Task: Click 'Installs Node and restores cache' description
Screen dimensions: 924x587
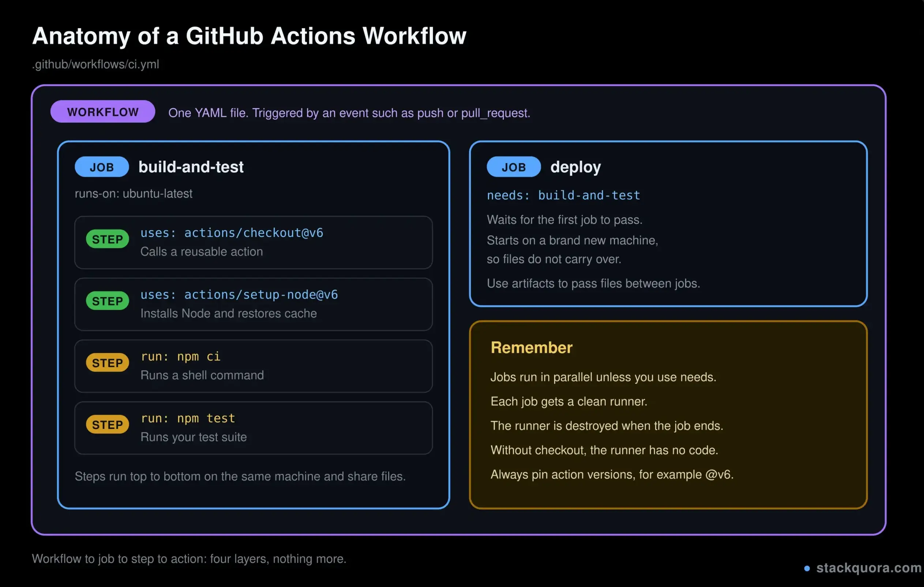Action: pos(228,313)
